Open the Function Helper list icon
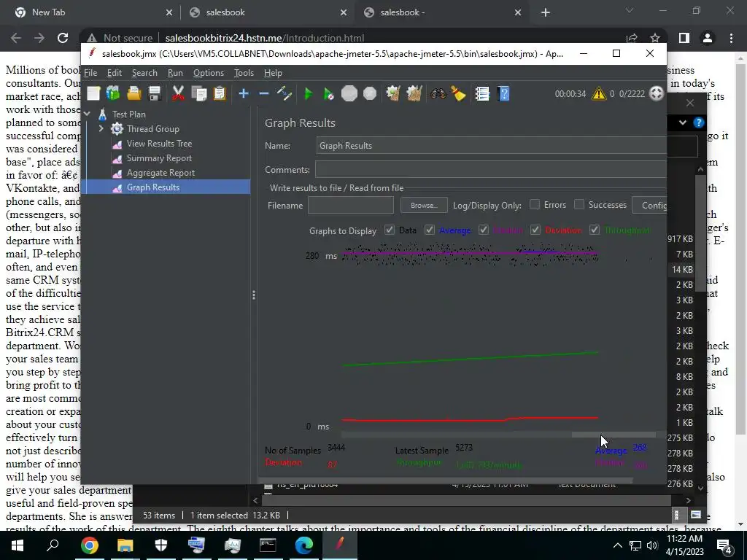 click(x=482, y=93)
